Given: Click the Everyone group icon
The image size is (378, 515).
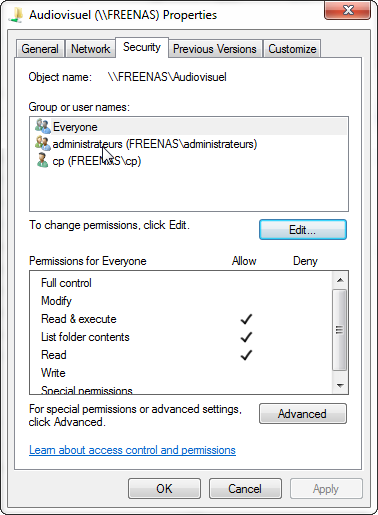Looking at the screenshot, I should click(43, 126).
